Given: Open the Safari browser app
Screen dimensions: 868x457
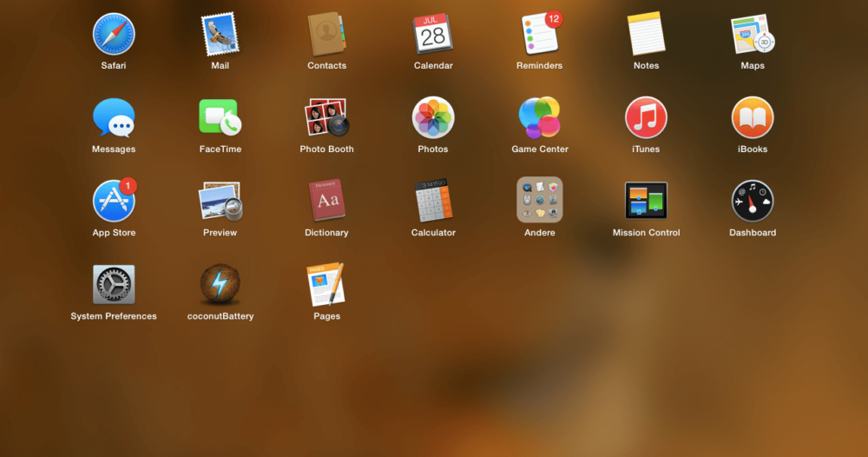Looking at the screenshot, I should [114, 34].
